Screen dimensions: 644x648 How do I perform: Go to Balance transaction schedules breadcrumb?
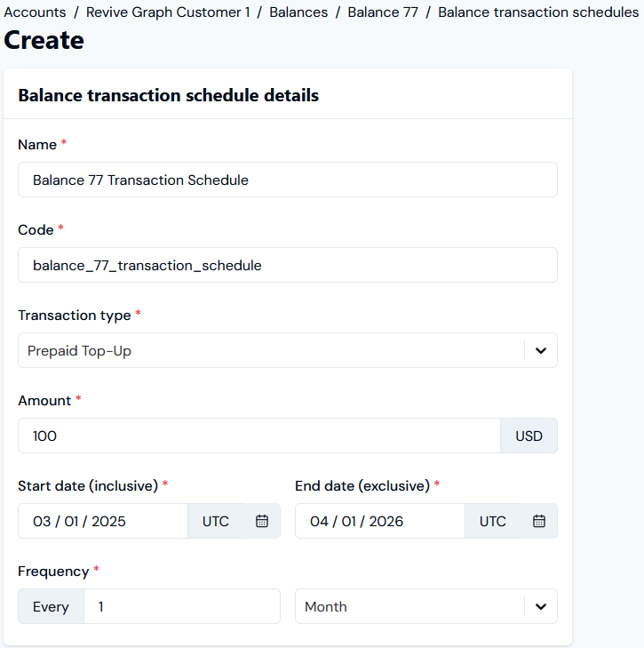(538, 12)
